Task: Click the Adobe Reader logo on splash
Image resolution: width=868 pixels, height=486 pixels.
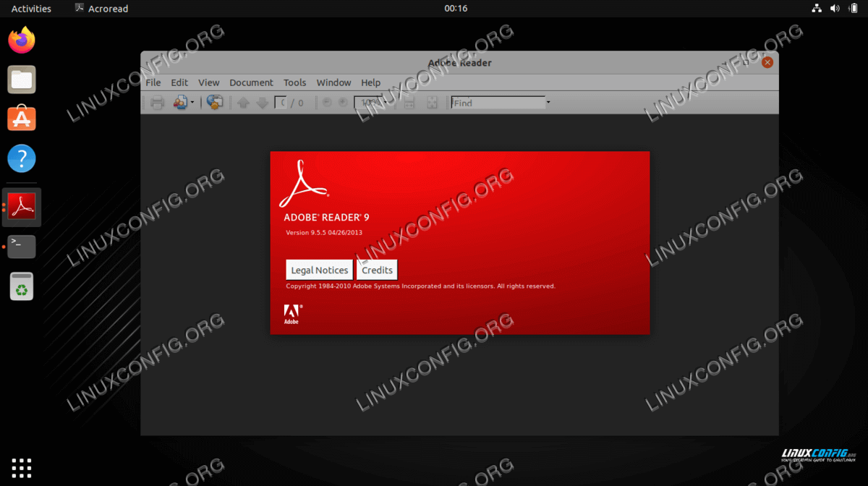Action: click(303, 184)
